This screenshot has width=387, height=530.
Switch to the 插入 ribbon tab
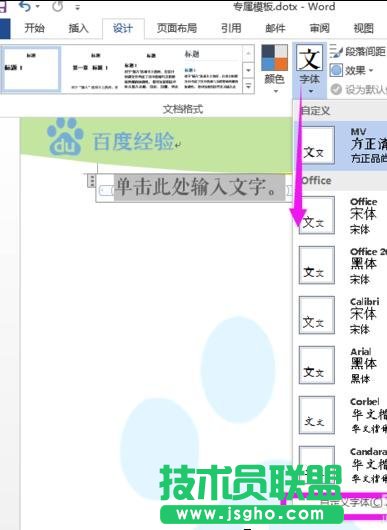pos(78,28)
